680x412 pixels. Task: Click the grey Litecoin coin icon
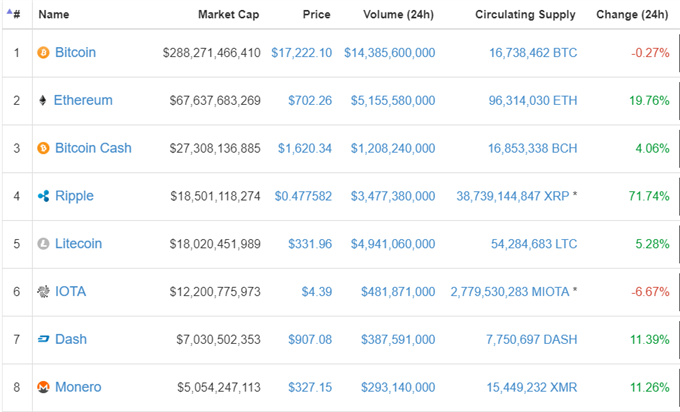pos(43,244)
